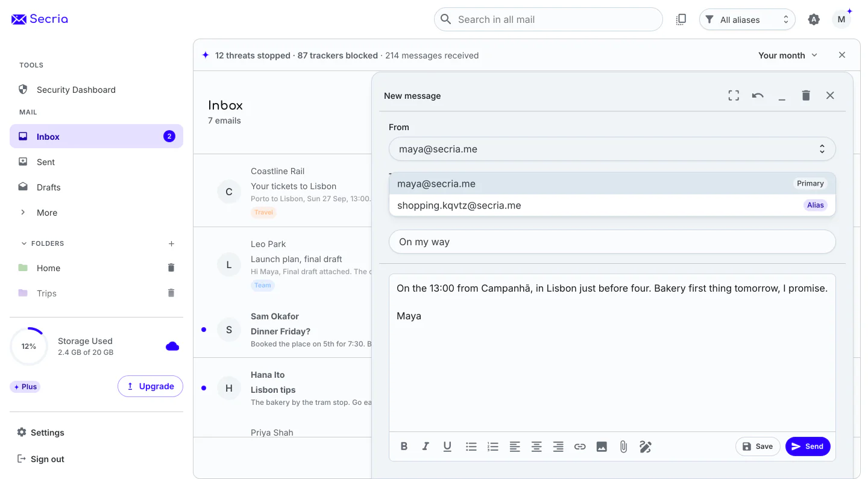Open the Drafts mailbox
This screenshot has width=868, height=479.
pyautogui.click(x=96, y=187)
